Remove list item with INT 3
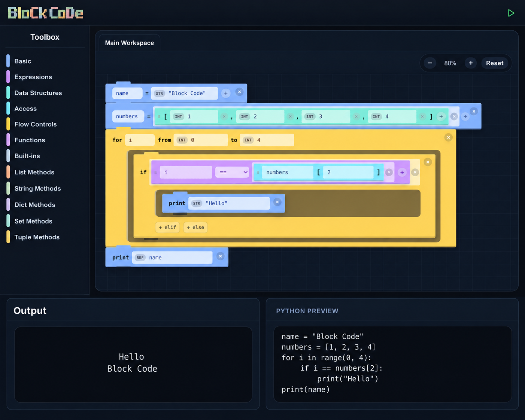 pos(356,116)
